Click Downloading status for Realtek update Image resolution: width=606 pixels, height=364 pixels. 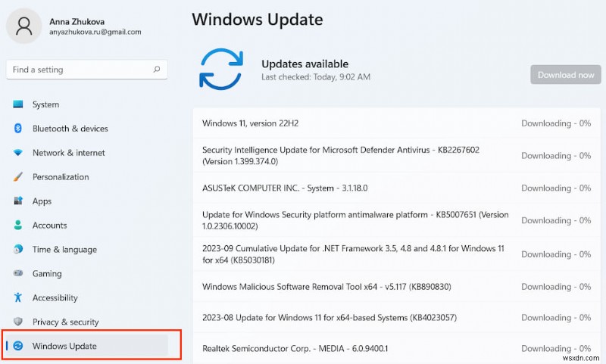click(556, 349)
